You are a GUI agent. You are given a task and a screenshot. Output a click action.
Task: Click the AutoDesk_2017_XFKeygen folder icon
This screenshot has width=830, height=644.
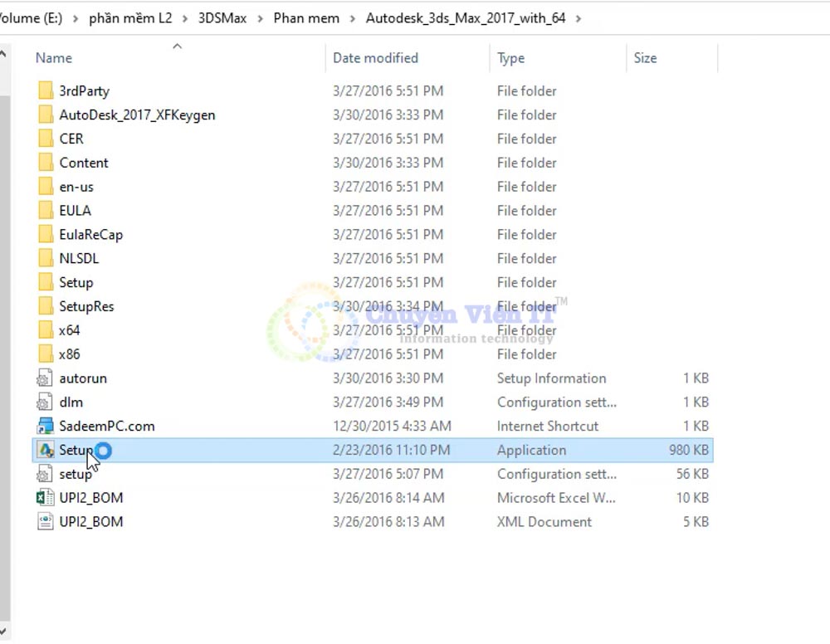[x=46, y=115]
